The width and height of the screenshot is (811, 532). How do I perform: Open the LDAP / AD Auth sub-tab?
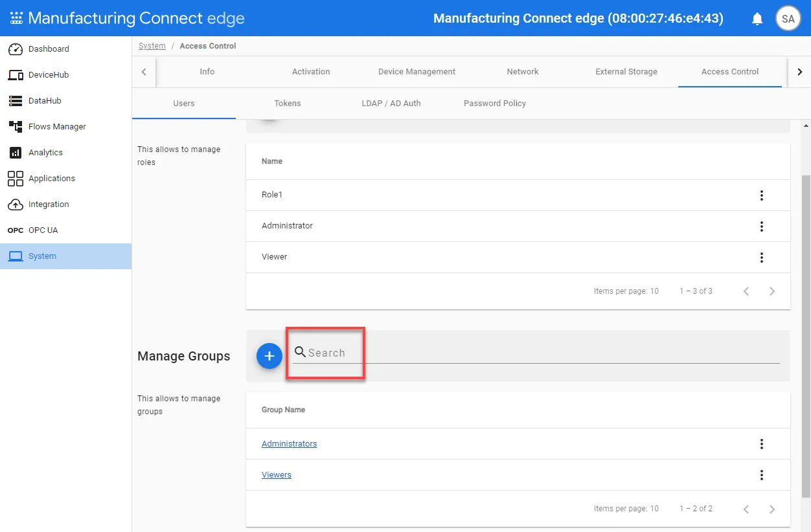coord(391,104)
